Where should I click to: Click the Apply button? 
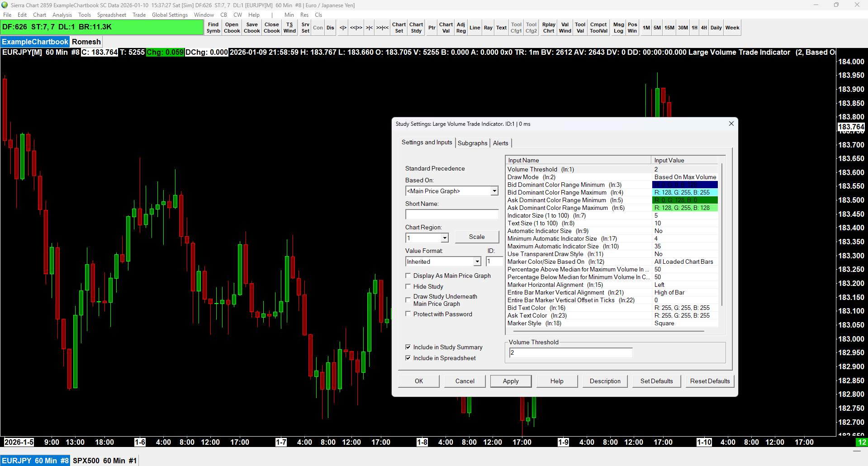pos(511,381)
